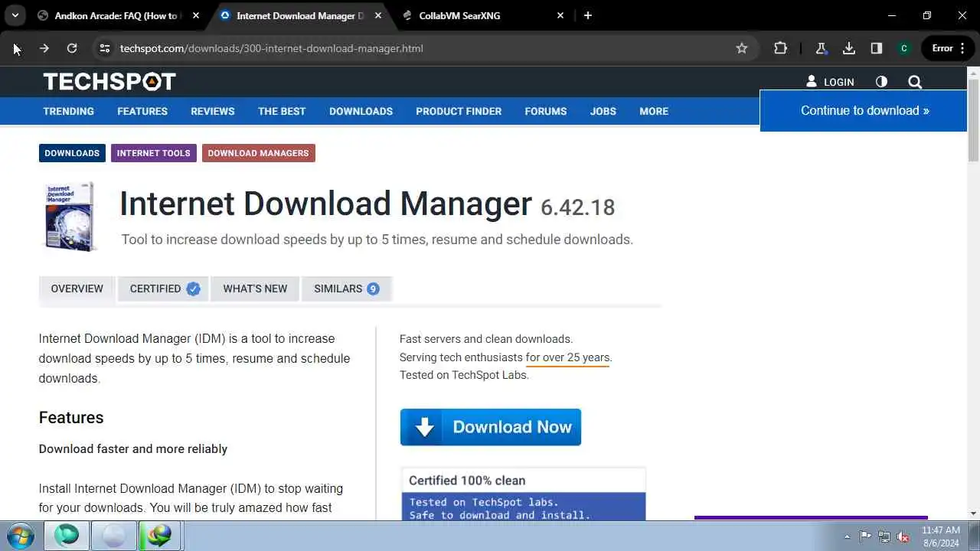Show hidden tray icons arrow
This screenshot has height=551, width=980.
(x=847, y=536)
